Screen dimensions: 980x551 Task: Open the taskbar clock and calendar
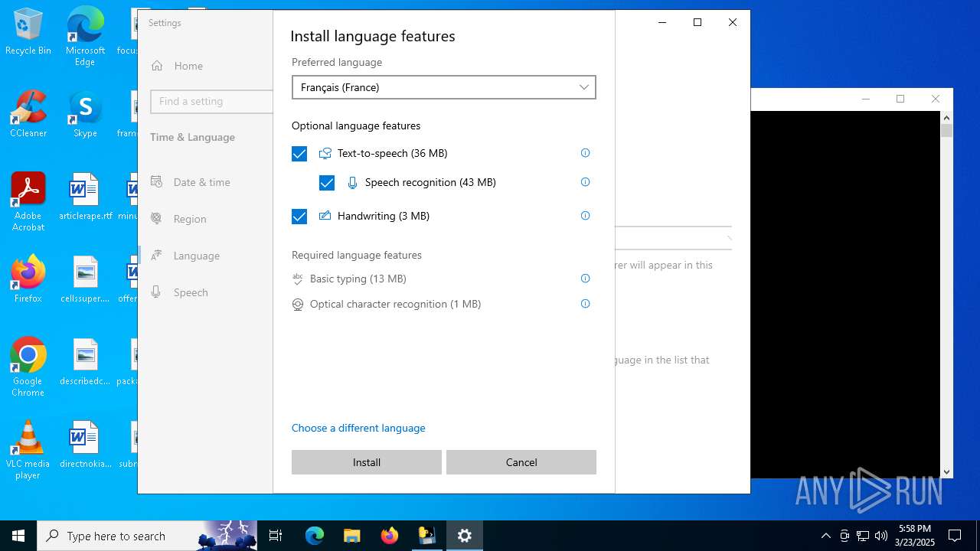(915, 536)
